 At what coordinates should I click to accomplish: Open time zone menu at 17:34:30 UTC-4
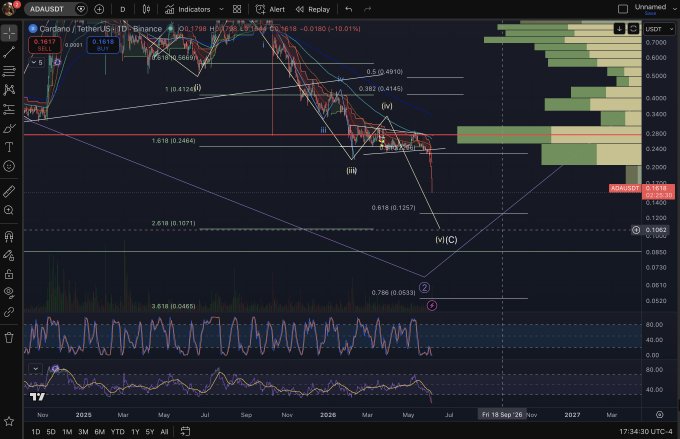point(646,432)
